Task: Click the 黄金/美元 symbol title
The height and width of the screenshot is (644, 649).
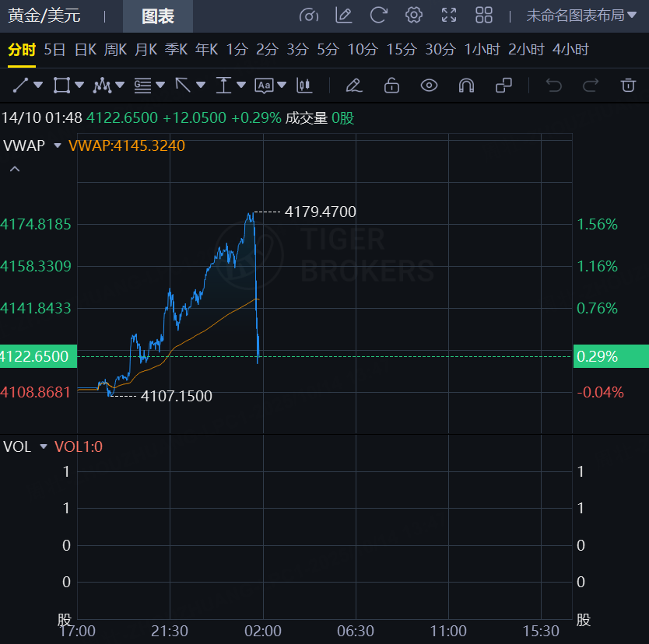Action: click(44, 16)
